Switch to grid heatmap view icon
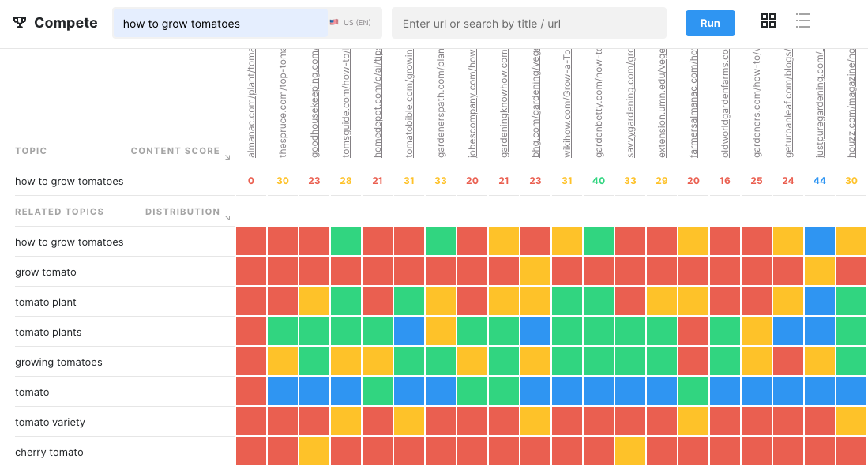868x466 pixels. coord(768,21)
